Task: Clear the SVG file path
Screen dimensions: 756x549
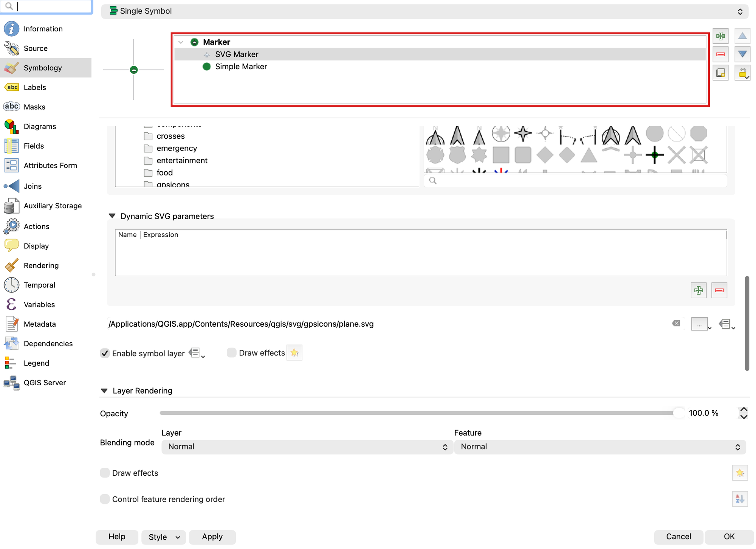Action: pos(676,324)
